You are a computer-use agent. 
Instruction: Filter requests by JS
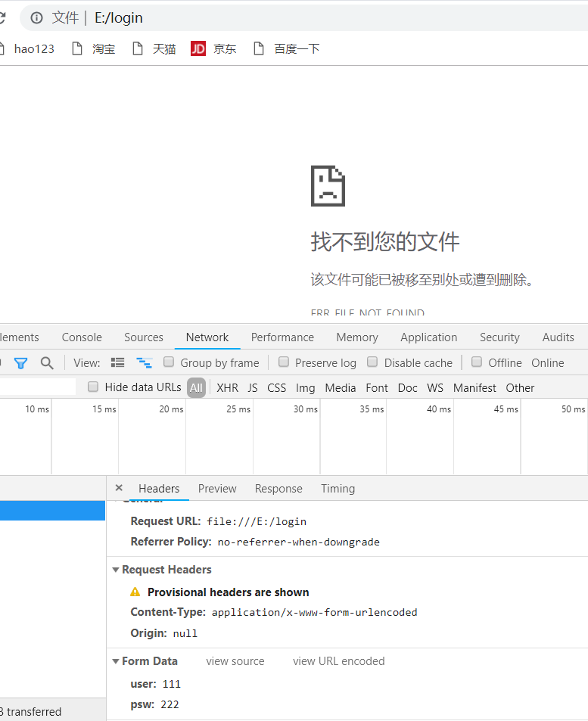[253, 387]
